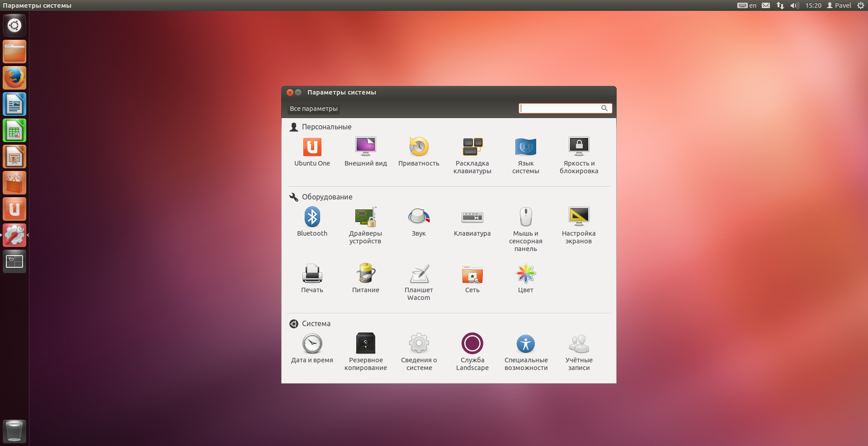Open the Ubuntu Dash launcher
The height and width of the screenshot is (446, 868).
(x=14, y=25)
